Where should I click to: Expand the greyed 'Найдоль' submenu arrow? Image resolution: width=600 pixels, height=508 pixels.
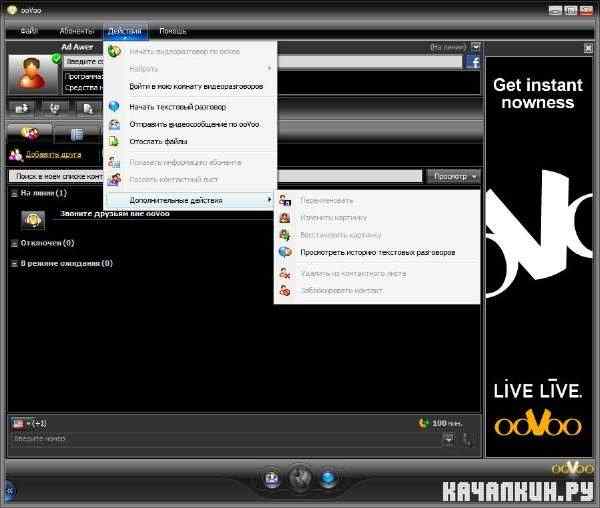[269, 68]
